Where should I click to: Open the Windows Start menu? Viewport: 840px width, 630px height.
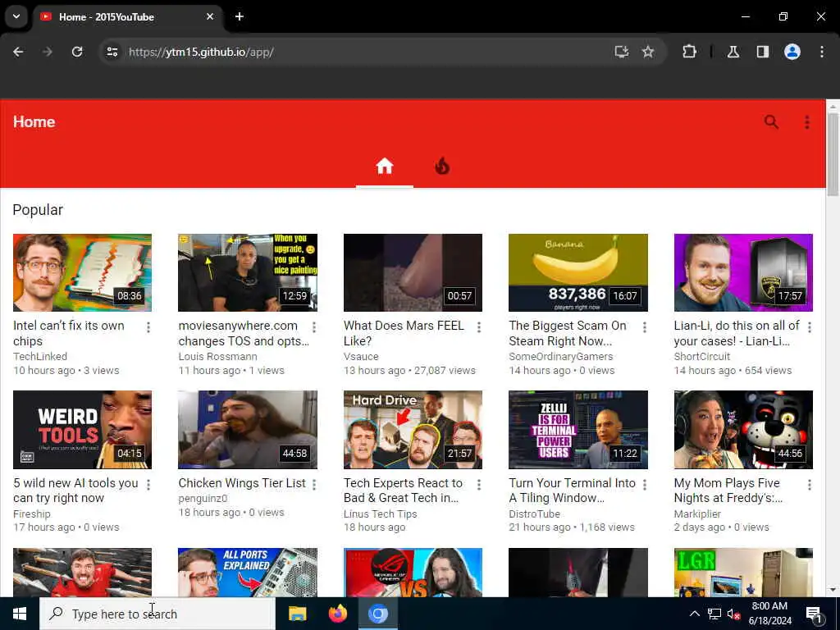pyautogui.click(x=20, y=614)
